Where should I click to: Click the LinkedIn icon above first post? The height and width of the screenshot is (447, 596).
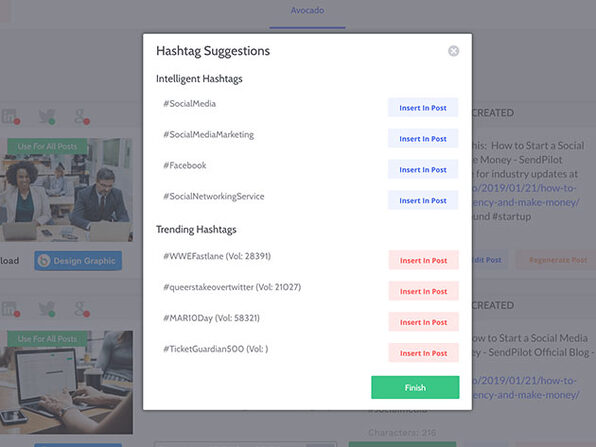click(11, 116)
